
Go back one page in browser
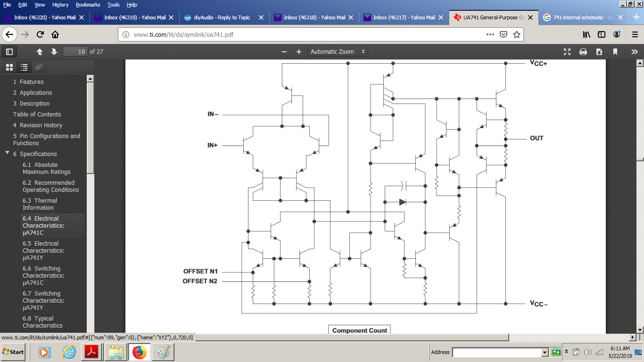coord(9,34)
